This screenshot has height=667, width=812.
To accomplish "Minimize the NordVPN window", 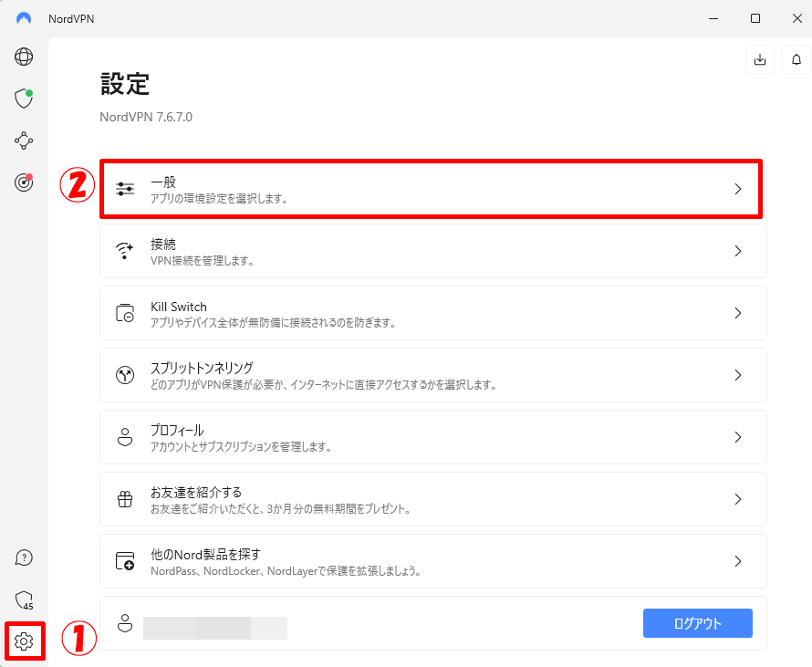I will point(713,18).
